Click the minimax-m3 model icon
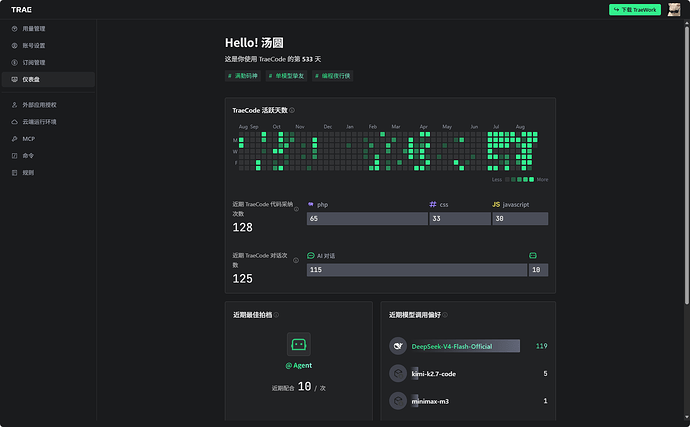The width and height of the screenshot is (690, 427). pos(398,401)
